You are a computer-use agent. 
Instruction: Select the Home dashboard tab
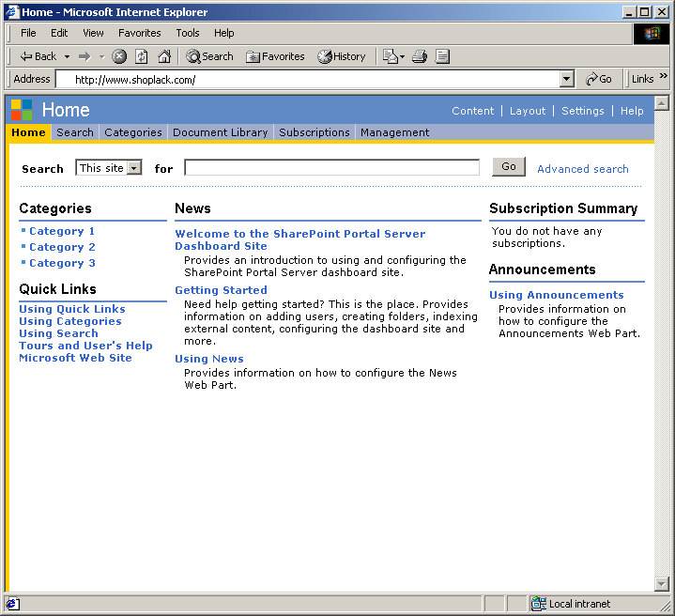click(x=28, y=132)
